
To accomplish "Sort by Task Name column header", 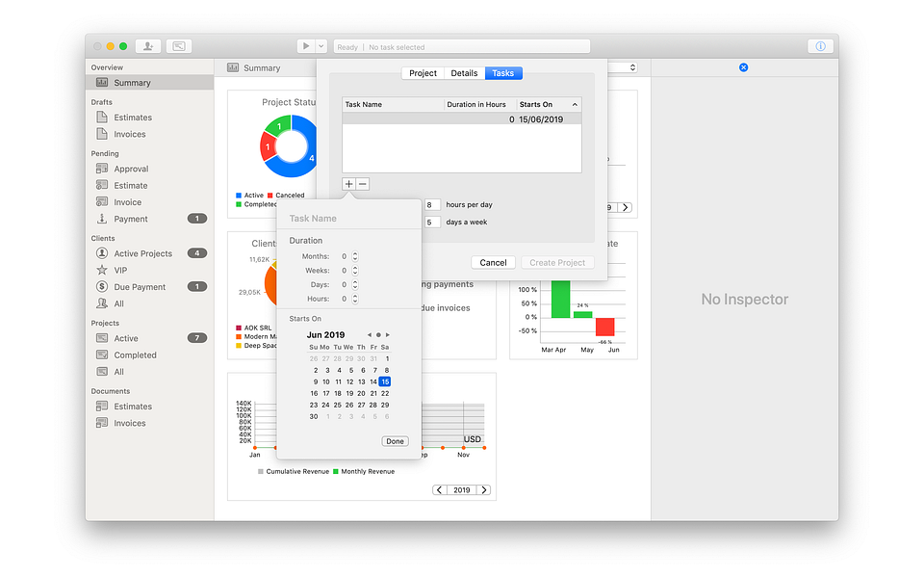I will click(393, 104).
